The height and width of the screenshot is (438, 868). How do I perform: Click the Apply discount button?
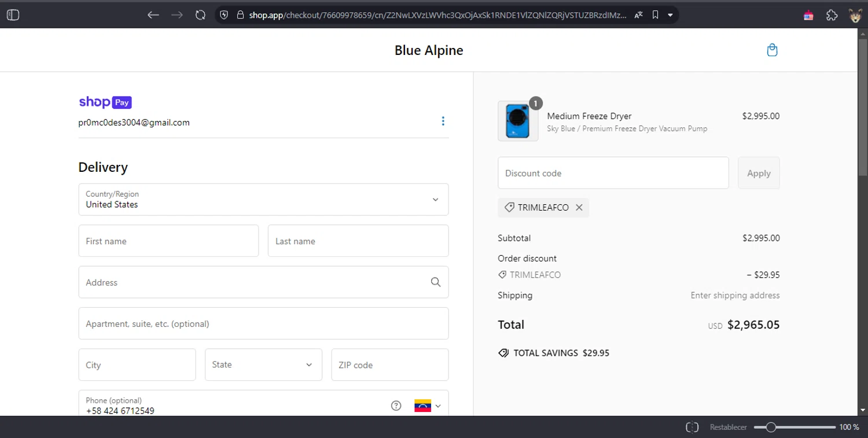[x=759, y=173]
